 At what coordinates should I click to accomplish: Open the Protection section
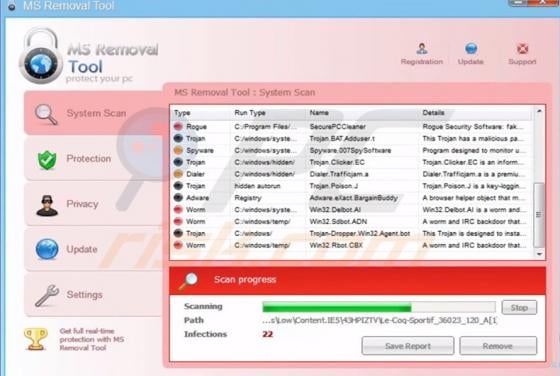pos(94,159)
